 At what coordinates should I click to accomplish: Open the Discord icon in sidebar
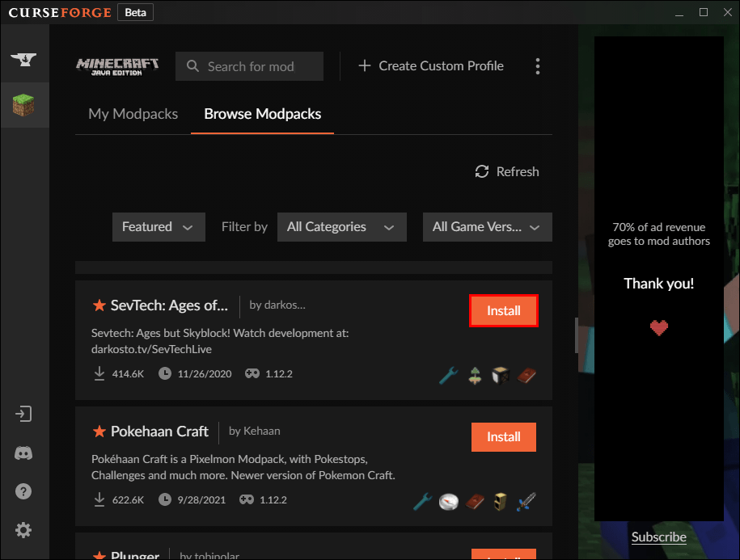pyautogui.click(x=23, y=453)
